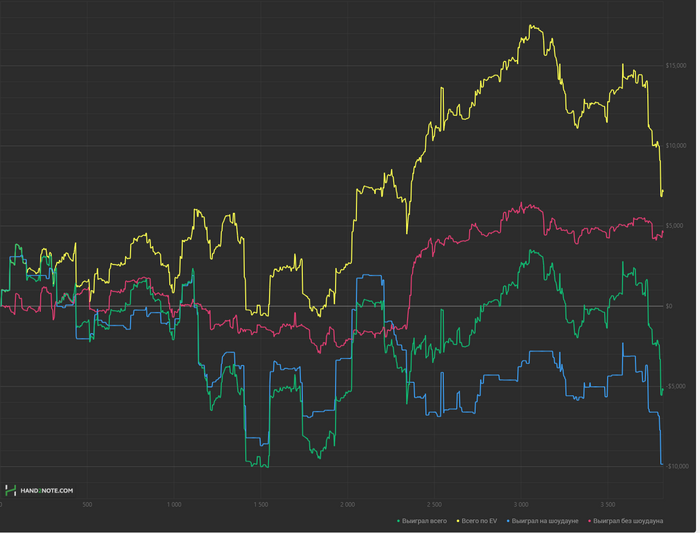
Task: Click the 3 500 hands x-axis label
Action: pyautogui.click(x=608, y=505)
